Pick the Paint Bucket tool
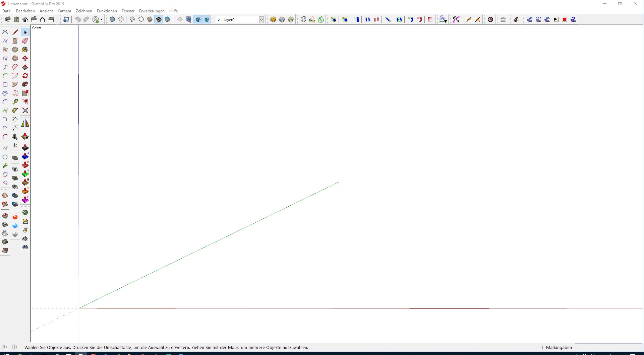Viewport: 644px width, 355px height. coord(25,50)
